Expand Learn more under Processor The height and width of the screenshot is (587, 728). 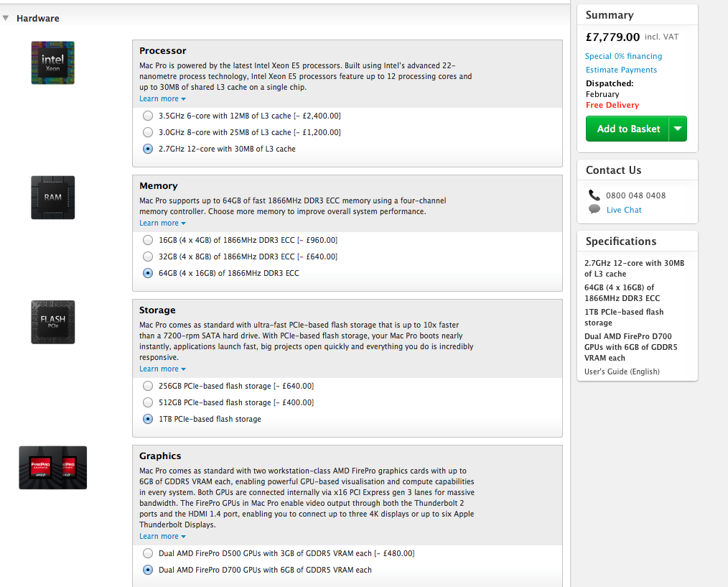click(162, 98)
